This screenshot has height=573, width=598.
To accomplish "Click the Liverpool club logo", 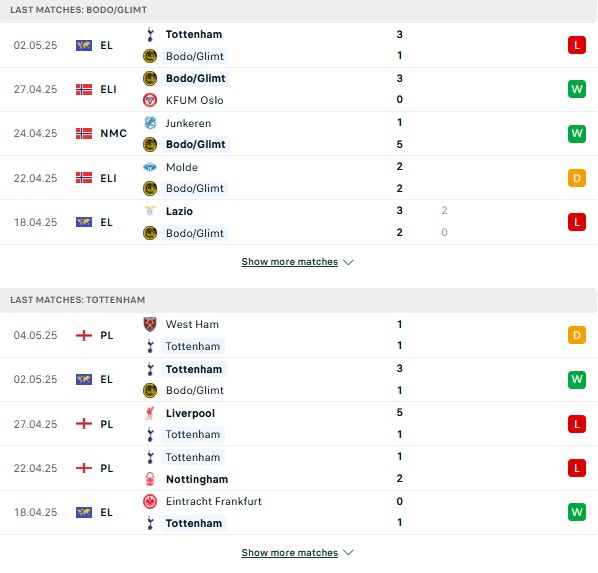I will pyautogui.click(x=150, y=413).
